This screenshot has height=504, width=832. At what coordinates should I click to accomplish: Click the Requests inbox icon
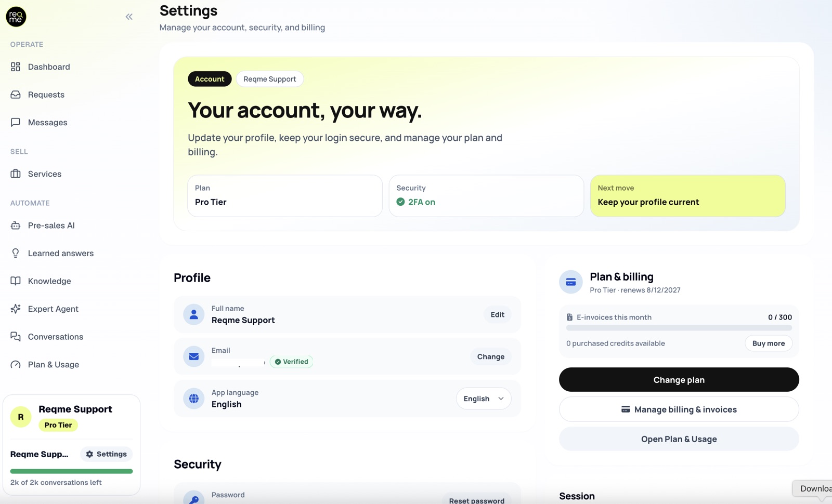click(x=16, y=95)
